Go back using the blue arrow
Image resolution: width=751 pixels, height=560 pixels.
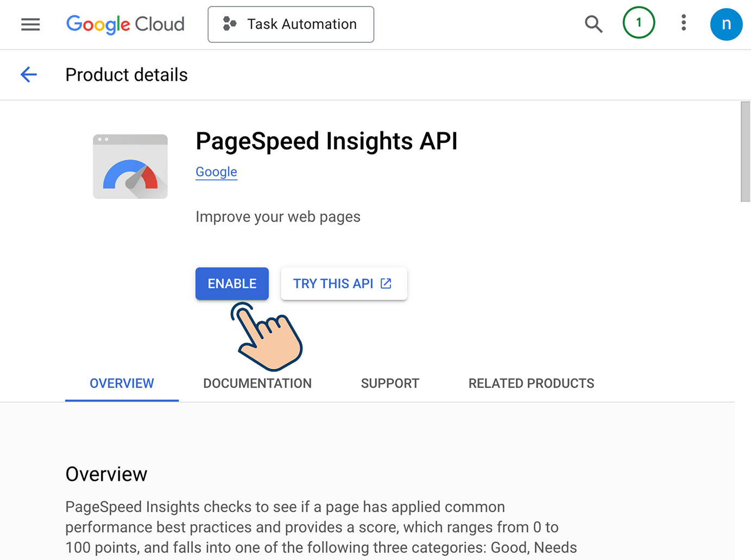29,74
